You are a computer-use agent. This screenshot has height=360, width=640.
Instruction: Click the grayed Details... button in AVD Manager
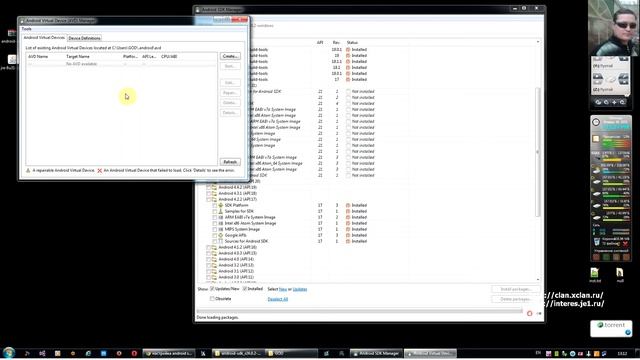[230, 113]
